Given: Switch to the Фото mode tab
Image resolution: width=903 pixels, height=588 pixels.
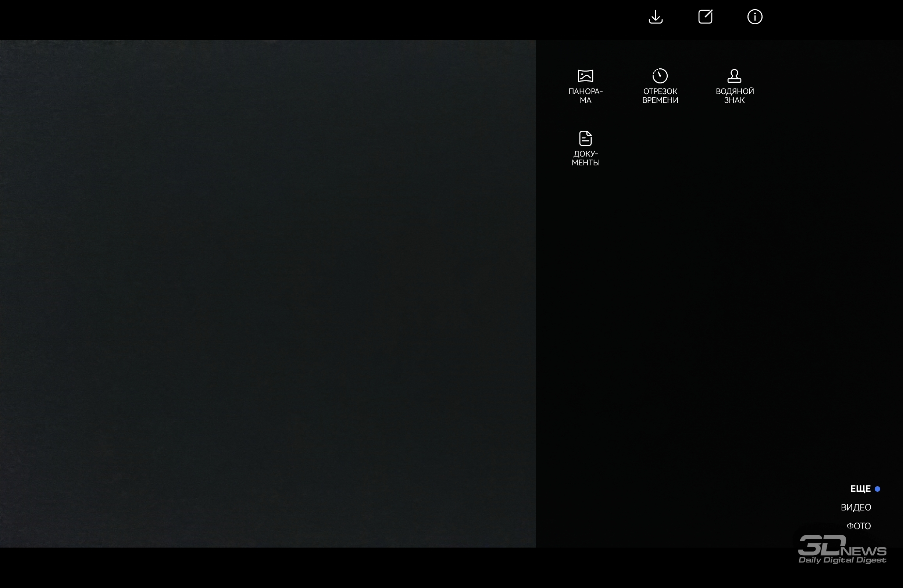Looking at the screenshot, I should coord(859,526).
